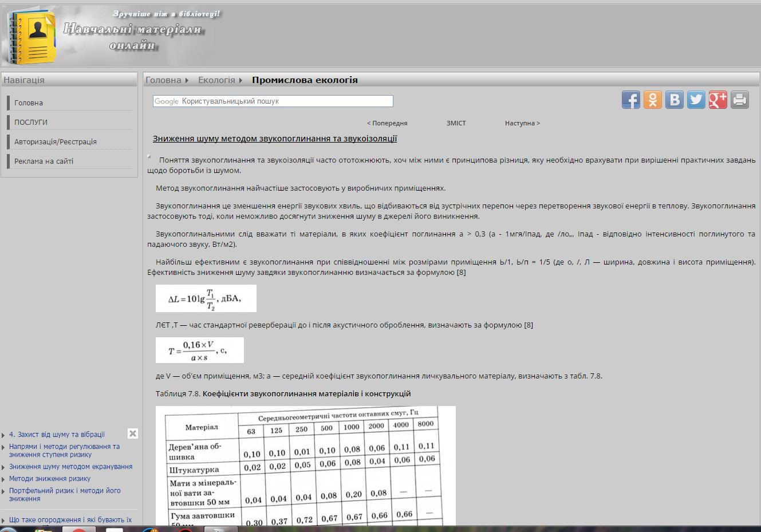
Task: Open related link Захист від шуму та вібрації
Action: (57, 435)
